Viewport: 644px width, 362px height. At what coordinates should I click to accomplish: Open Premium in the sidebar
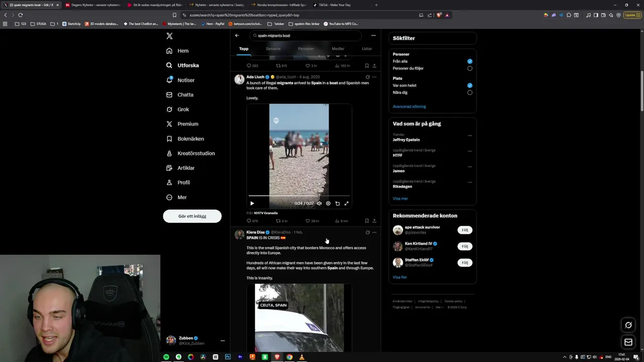pos(182,124)
